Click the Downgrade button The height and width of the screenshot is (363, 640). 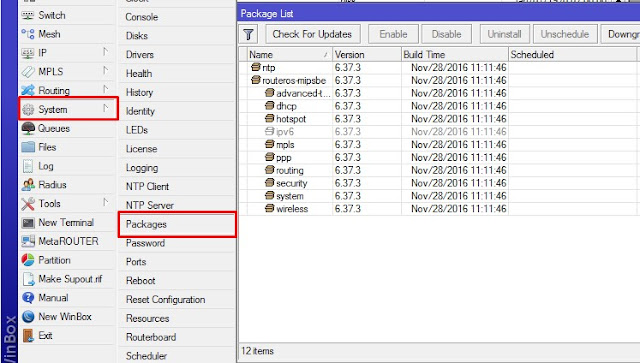coord(620,34)
